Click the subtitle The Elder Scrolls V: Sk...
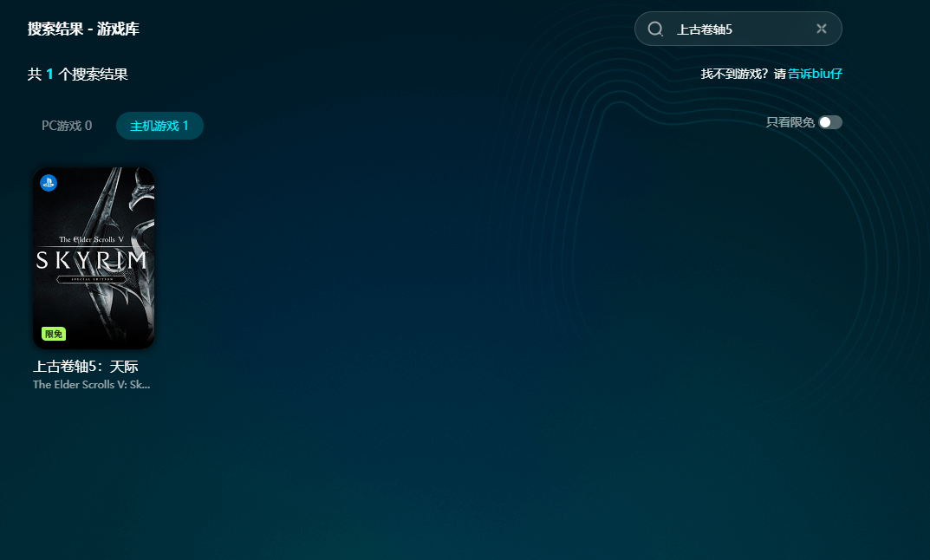 [91, 384]
